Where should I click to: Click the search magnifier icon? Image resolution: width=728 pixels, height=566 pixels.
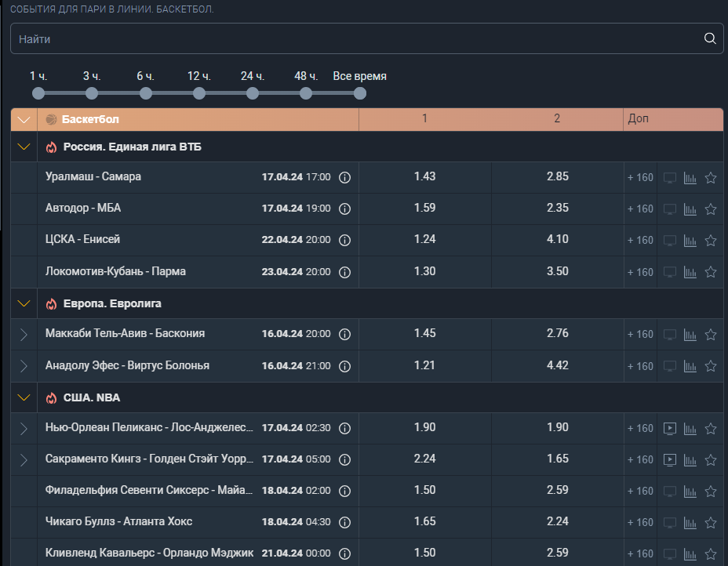709,38
